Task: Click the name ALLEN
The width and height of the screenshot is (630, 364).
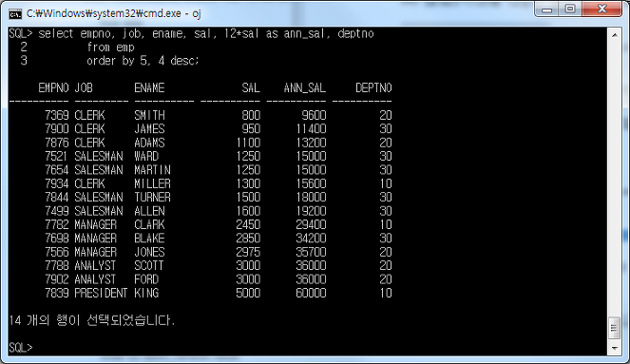Action: pyautogui.click(x=149, y=211)
